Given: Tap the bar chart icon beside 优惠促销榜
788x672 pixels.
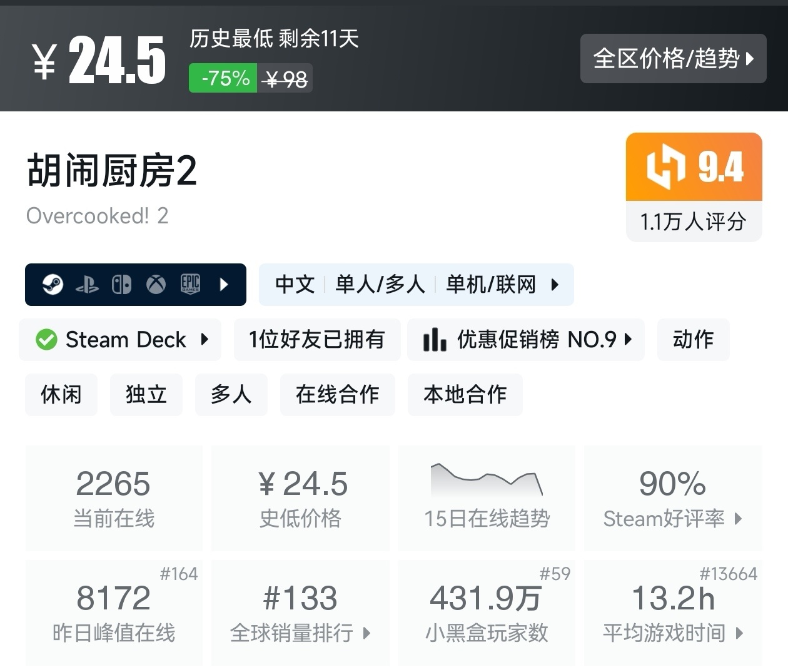Looking at the screenshot, I should click(435, 340).
